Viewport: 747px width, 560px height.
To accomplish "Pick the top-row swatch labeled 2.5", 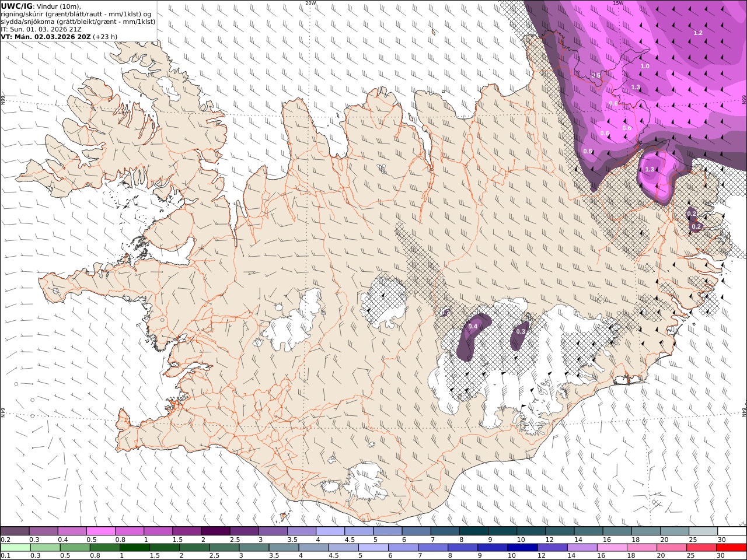I will pyautogui.click(x=243, y=531).
